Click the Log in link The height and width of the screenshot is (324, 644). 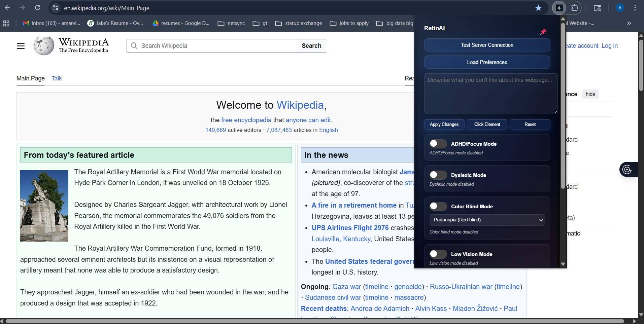(610, 46)
